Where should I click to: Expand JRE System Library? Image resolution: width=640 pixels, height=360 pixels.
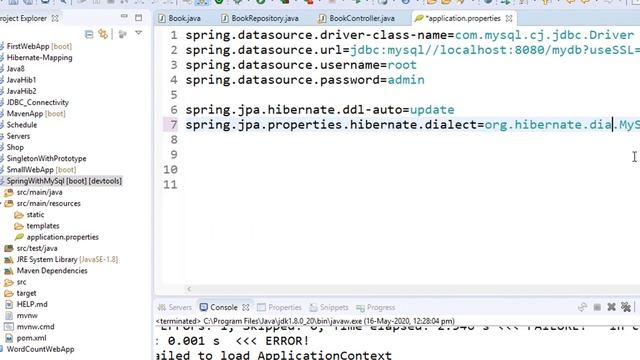[x=67, y=260]
